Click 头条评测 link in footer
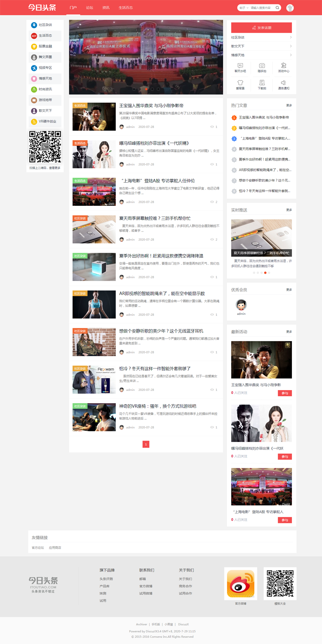The image size is (322, 644). pos(106,579)
